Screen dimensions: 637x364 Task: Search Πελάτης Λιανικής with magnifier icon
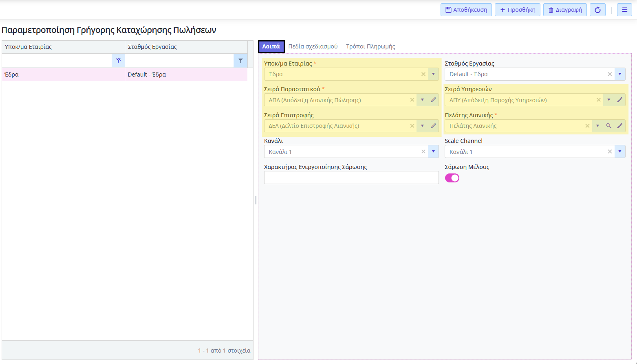608,126
